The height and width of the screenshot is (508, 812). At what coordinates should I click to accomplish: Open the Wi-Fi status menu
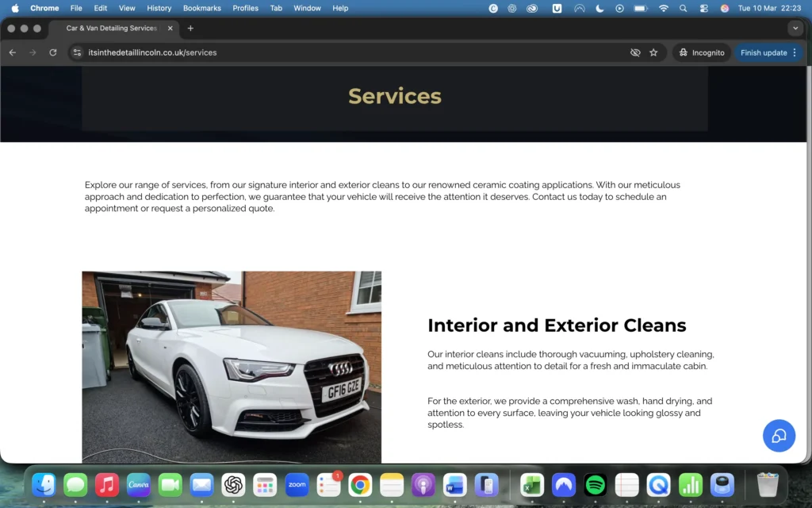click(663, 8)
